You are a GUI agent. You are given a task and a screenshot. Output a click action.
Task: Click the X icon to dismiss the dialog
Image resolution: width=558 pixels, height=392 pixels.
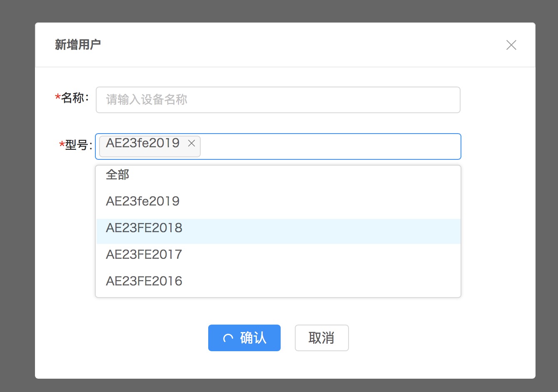[511, 45]
